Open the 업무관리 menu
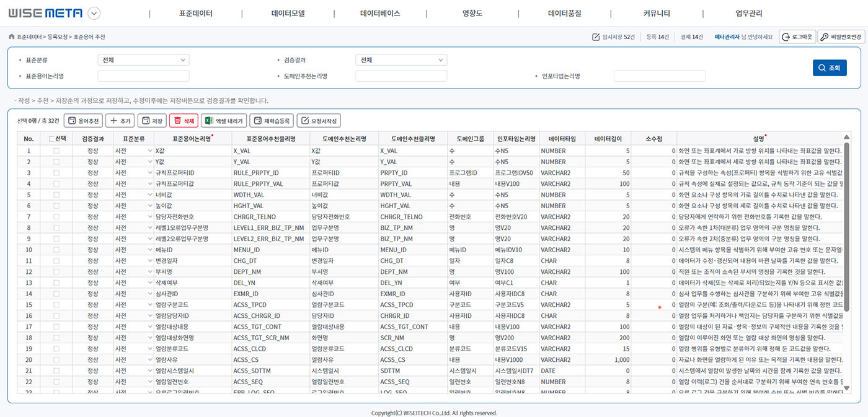 pyautogui.click(x=749, y=13)
